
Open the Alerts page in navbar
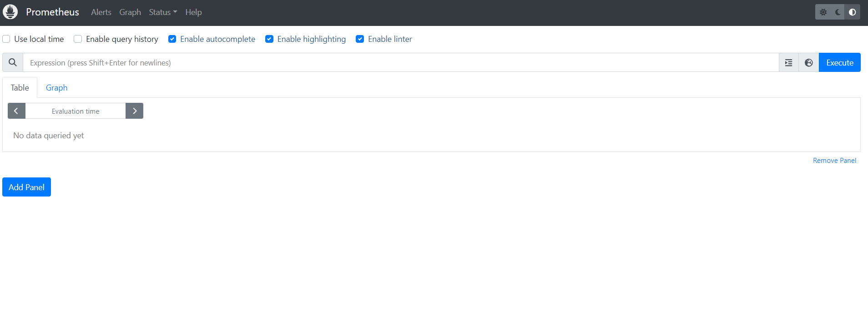pyautogui.click(x=101, y=12)
